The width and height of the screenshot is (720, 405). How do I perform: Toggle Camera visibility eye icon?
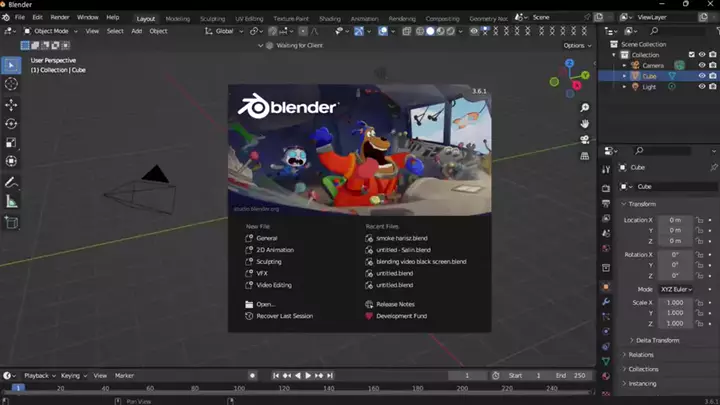pyautogui.click(x=702, y=65)
